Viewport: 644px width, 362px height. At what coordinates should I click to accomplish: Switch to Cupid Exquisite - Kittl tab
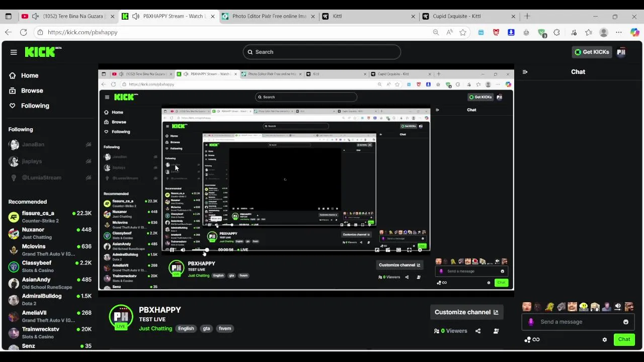click(469, 16)
